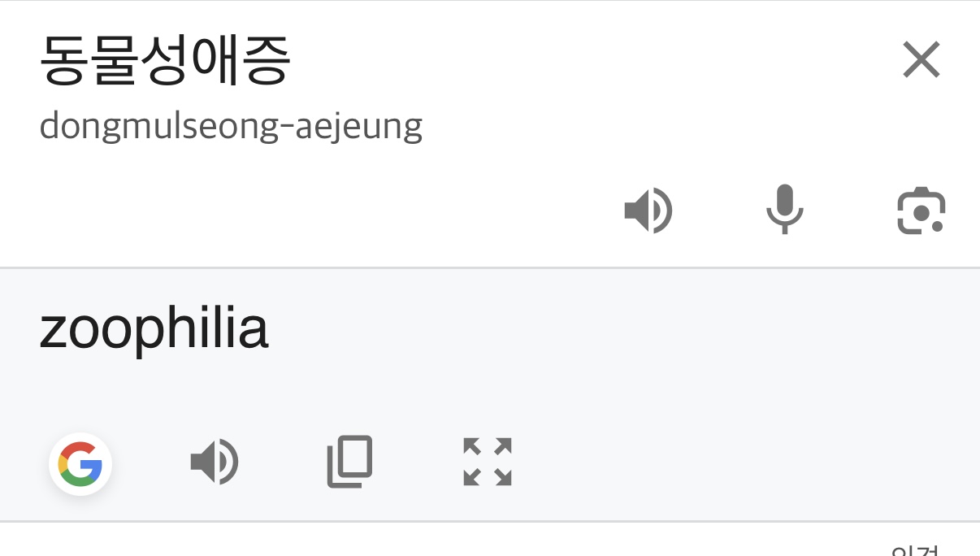The width and height of the screenshot is (980, 556).
Task: Play audio of the word zoophilia
Action: coord(214,463)
